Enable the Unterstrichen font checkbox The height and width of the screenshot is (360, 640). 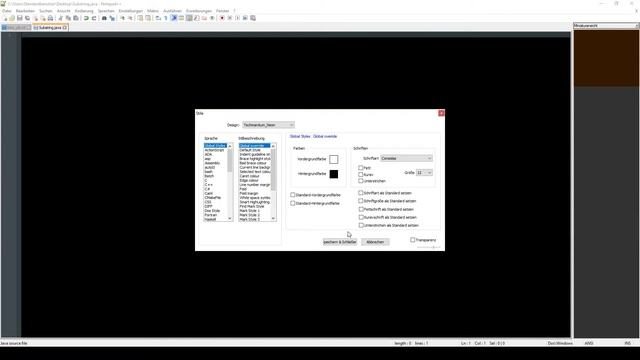pyautogui.click(x=360, y=181)
